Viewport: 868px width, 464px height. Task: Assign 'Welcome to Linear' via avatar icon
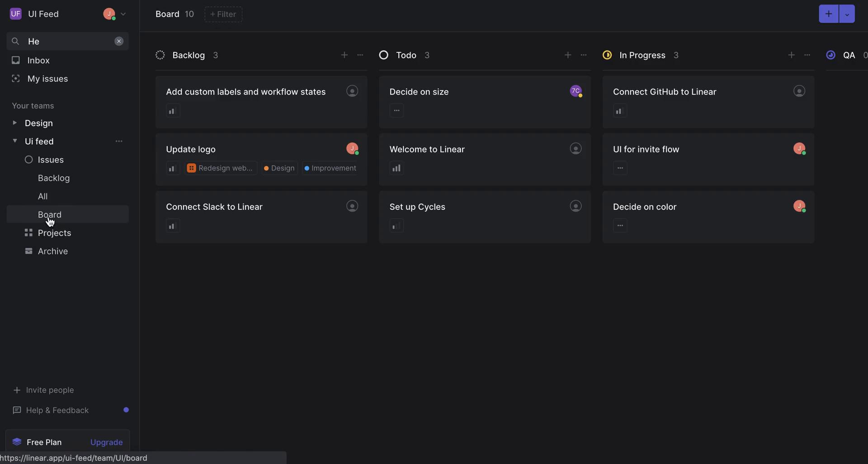point(576,148)
